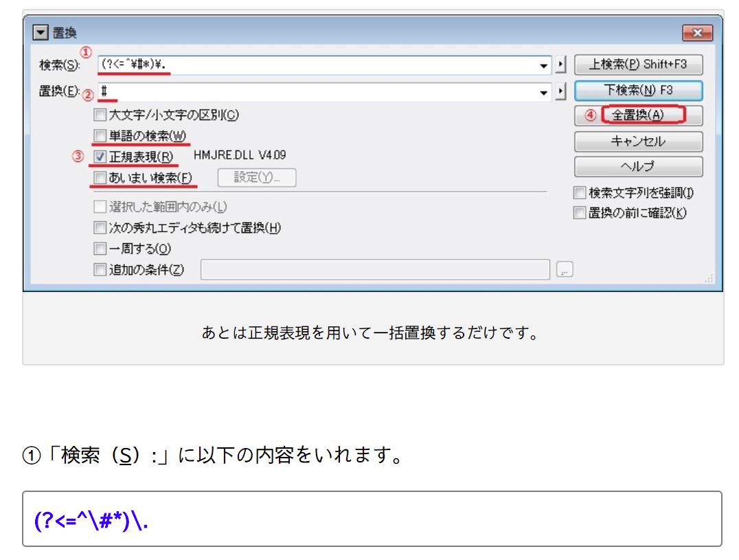Enable 大文字/小文字の区別 checkbox
Screen dimensions: 739x560
coord(100,115)
